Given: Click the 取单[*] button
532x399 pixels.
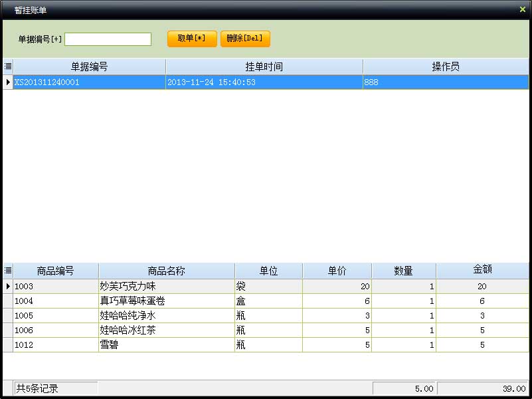Looking at the screenshot, I should [192, 39].
